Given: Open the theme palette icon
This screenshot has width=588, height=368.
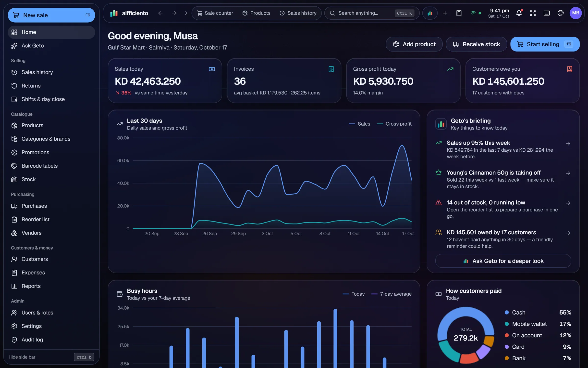Looking at the screenshot, I should [x=561, y=13].
